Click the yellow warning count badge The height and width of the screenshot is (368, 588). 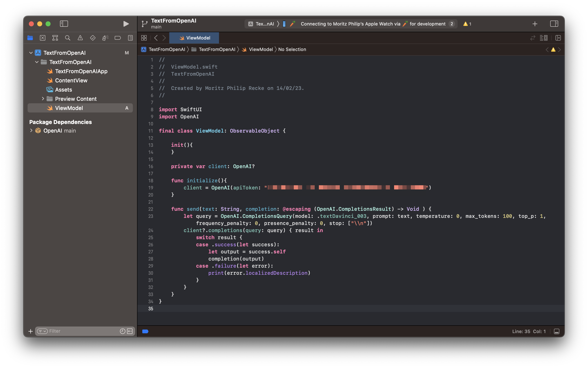click(467, 24)
